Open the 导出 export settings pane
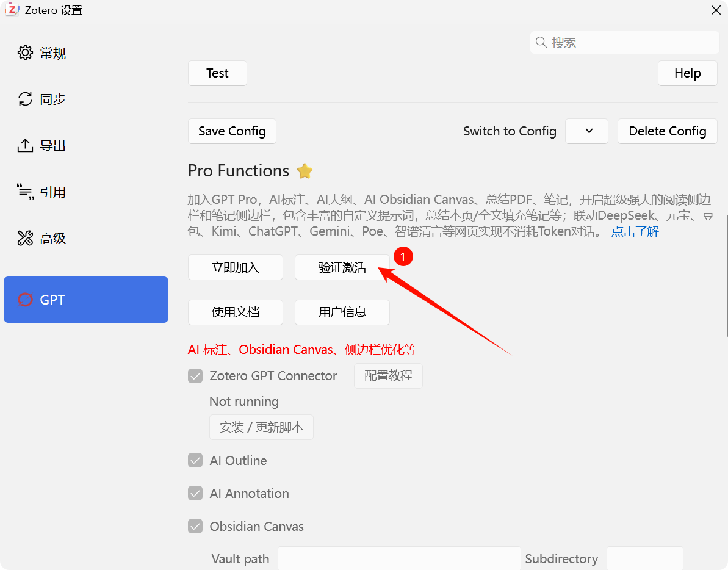Image resolution: width=728 pixels, height=570 pixels. point(86,145)
